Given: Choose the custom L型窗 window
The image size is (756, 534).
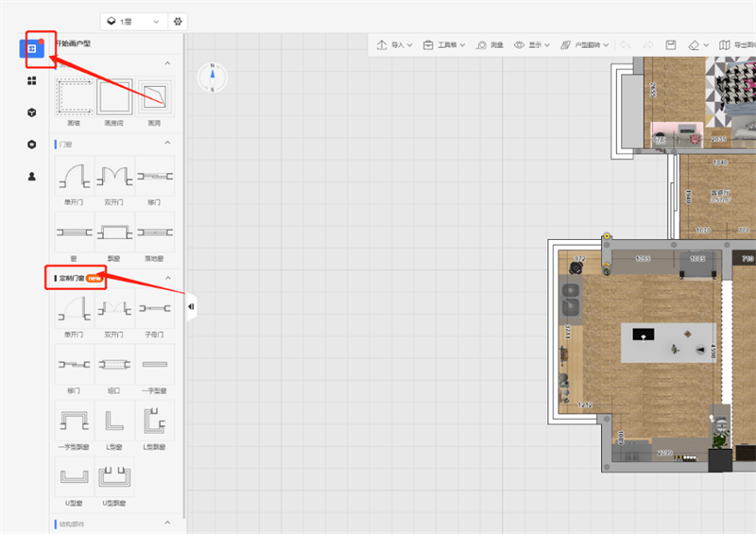Looking at the screenshot, I should click(113, 422).
